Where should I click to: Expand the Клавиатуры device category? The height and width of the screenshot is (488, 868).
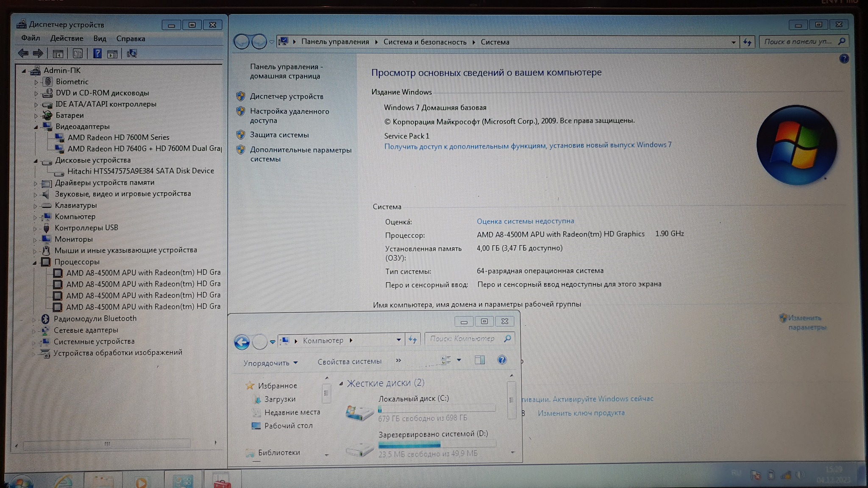pos(36,206)
